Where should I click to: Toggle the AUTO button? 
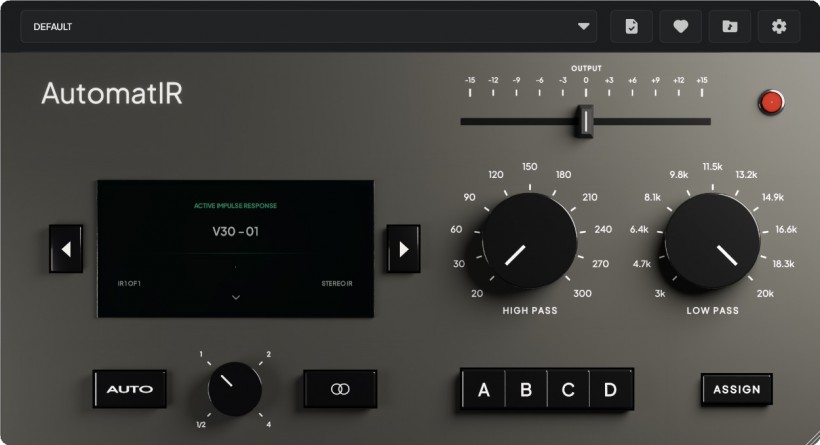[x=130, y=389]
